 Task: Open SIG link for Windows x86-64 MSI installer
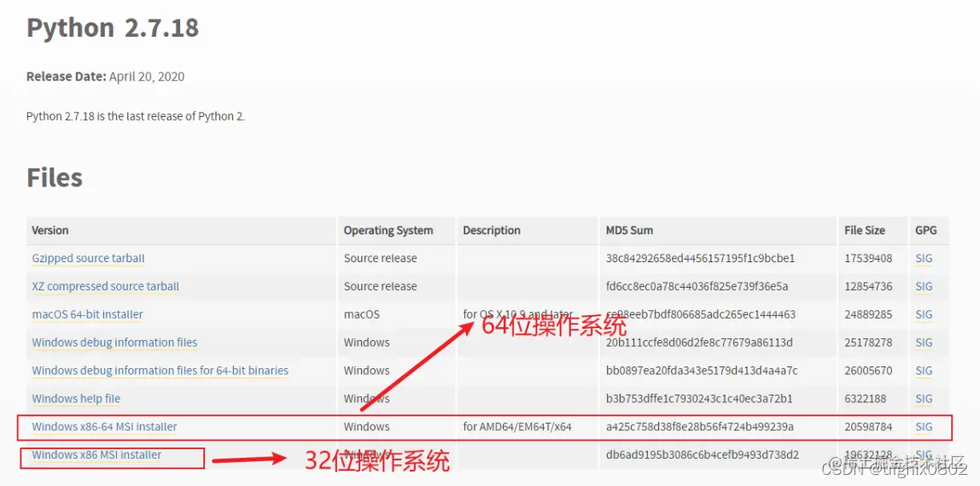[924, 427]
